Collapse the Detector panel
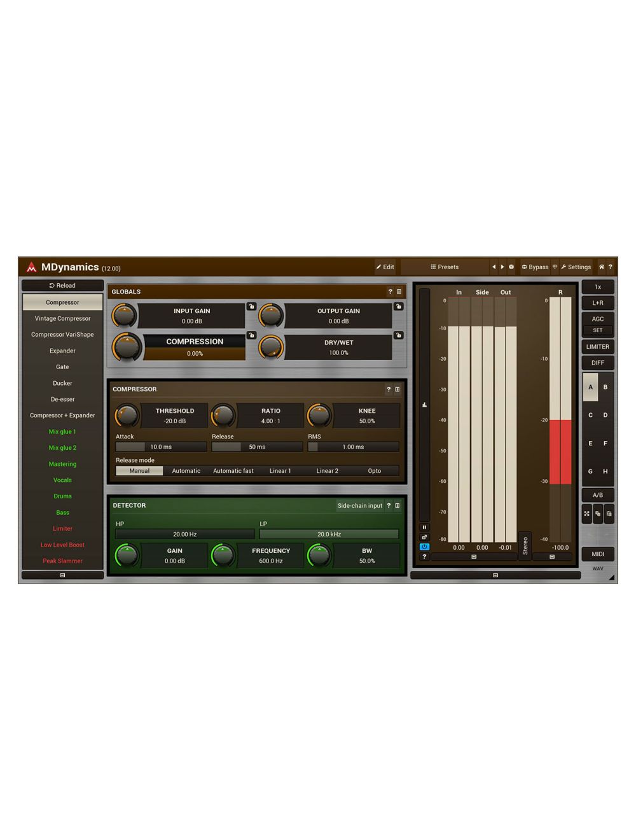Viewport: 636px width, 840px height. pos(397,505)
